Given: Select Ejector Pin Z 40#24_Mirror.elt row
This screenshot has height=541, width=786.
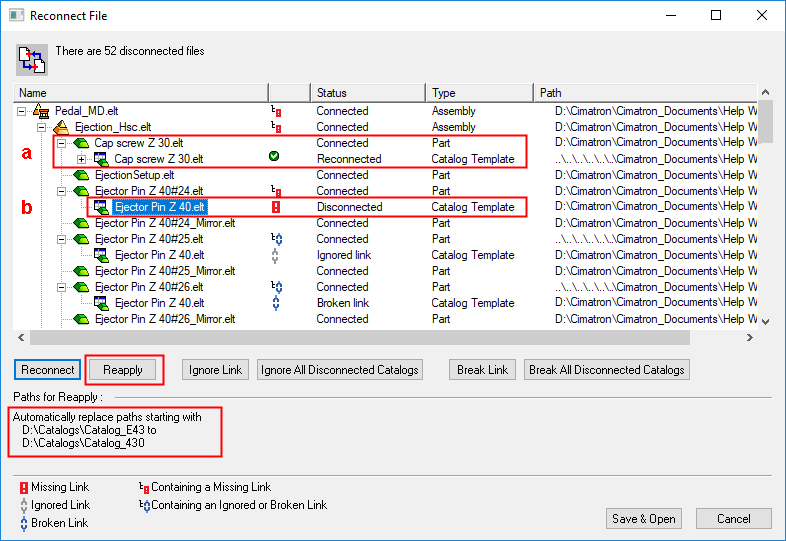Looking at the screenshot, I should pos(165,223).
